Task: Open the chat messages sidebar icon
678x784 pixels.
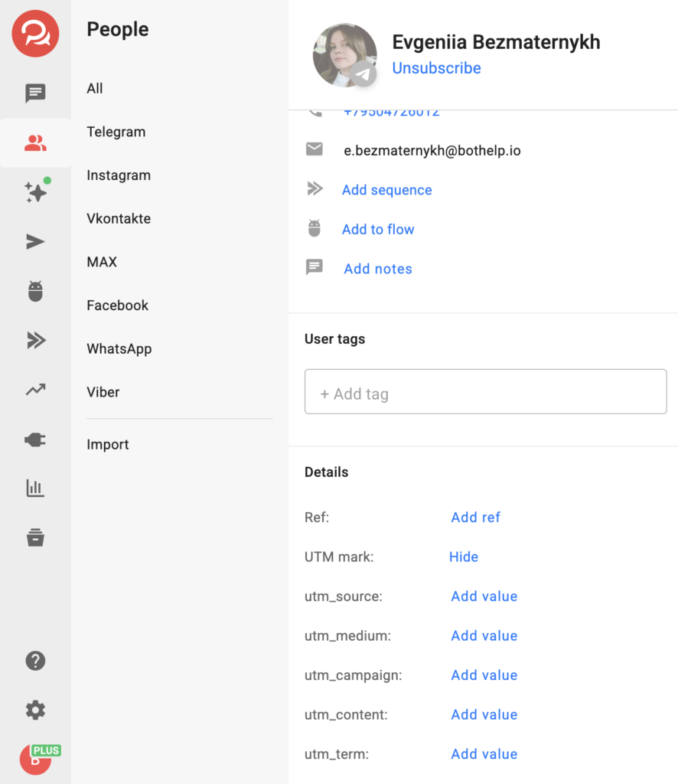Action: pos(35,93)
